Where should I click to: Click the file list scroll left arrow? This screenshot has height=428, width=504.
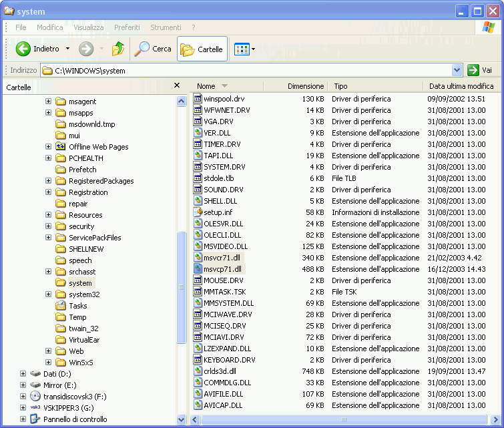click(194, 419)
